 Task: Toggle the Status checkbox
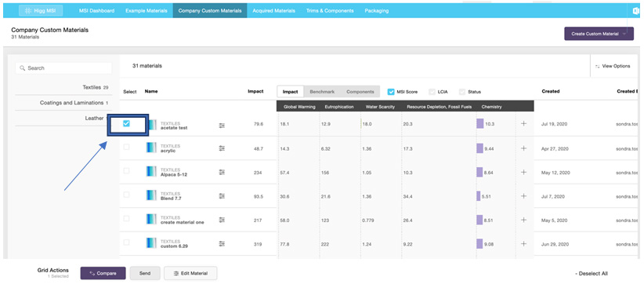462,92
